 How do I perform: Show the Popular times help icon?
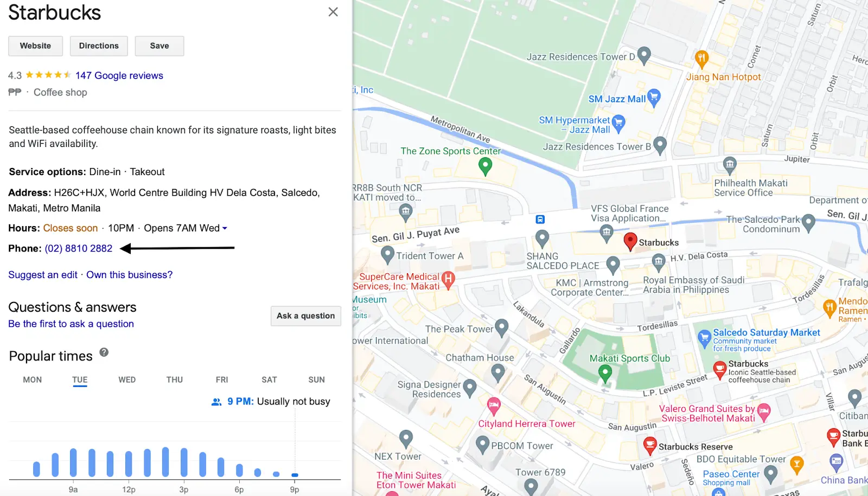(x=104, y=352)
